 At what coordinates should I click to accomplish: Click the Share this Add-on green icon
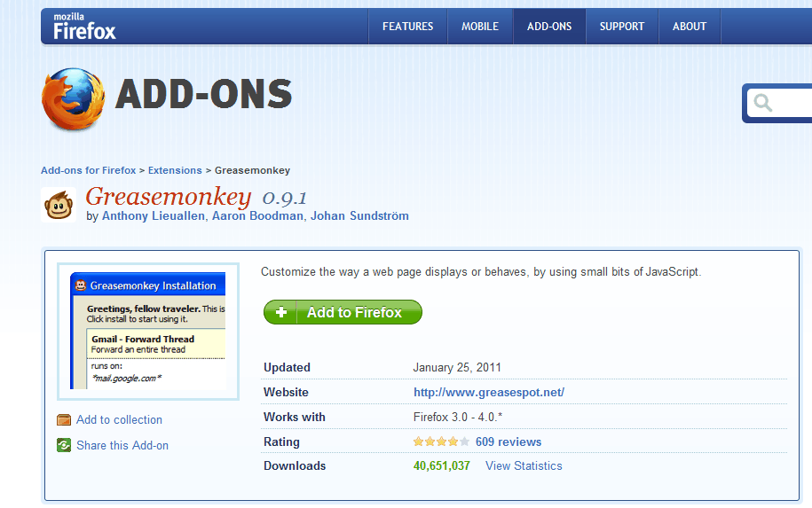pos(64,445)
